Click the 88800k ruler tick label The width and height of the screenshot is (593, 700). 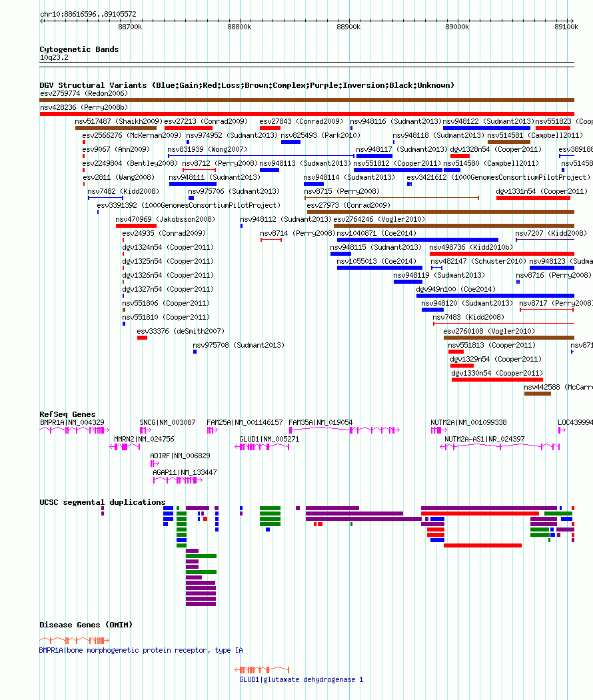[239, 27]
